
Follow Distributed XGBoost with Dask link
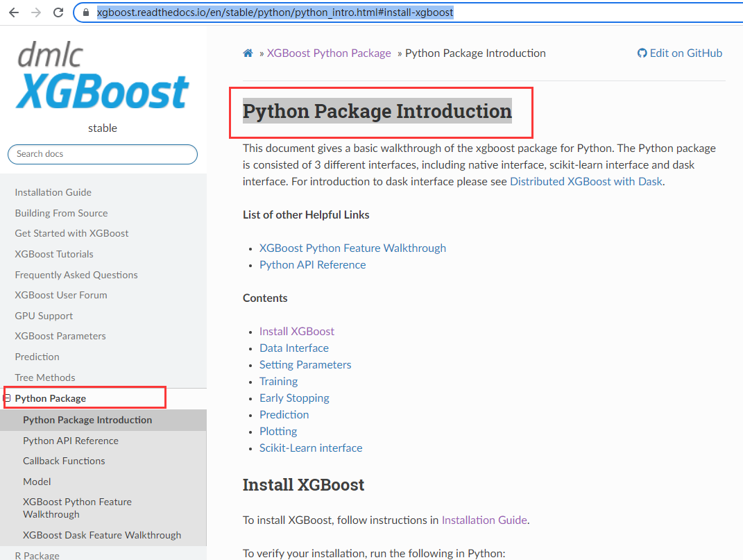coord(586,182)
